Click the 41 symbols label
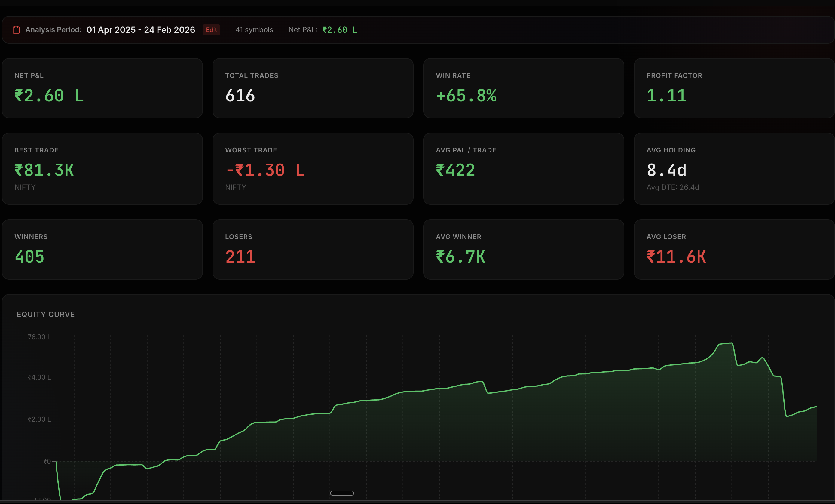 [254, 30]
